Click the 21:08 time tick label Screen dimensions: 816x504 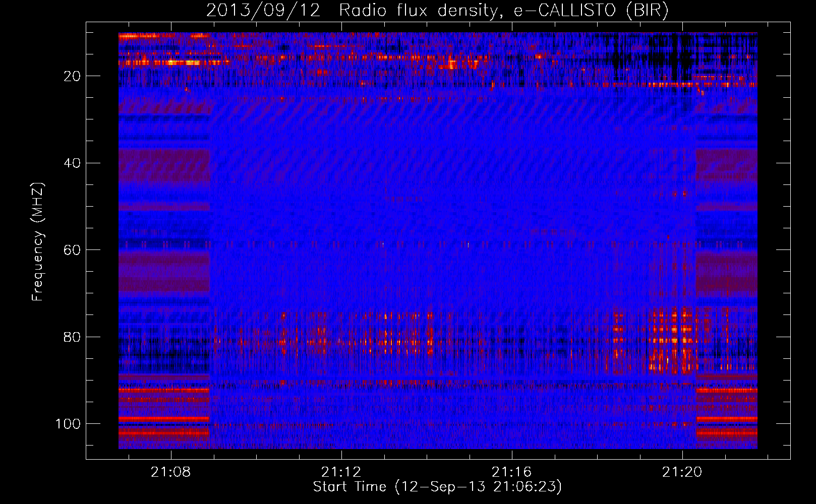pos(171,472)
